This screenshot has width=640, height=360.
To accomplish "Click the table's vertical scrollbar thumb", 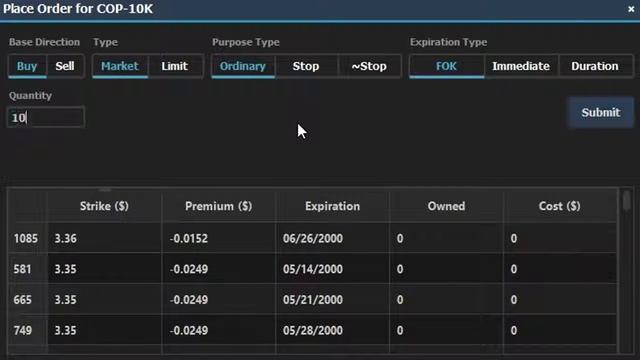I will 626,201.
